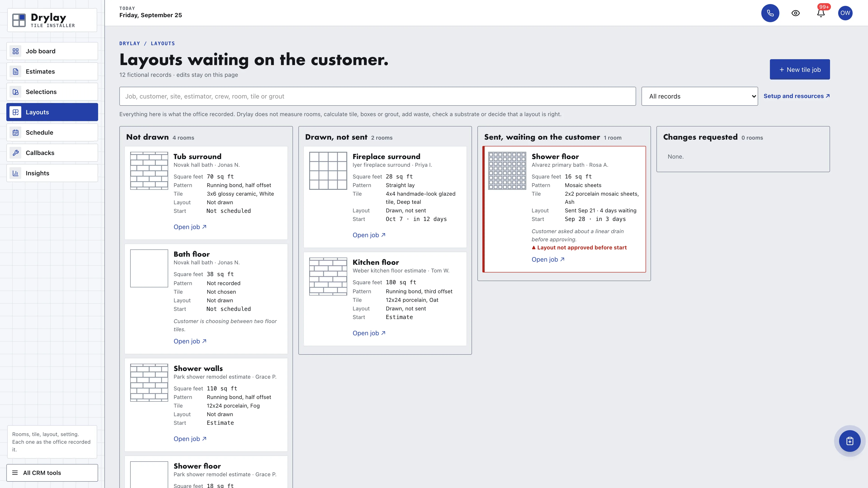Open job for Tub surround
The width and height of the screenshot is (868, 488).
click(x=190, y=227)
